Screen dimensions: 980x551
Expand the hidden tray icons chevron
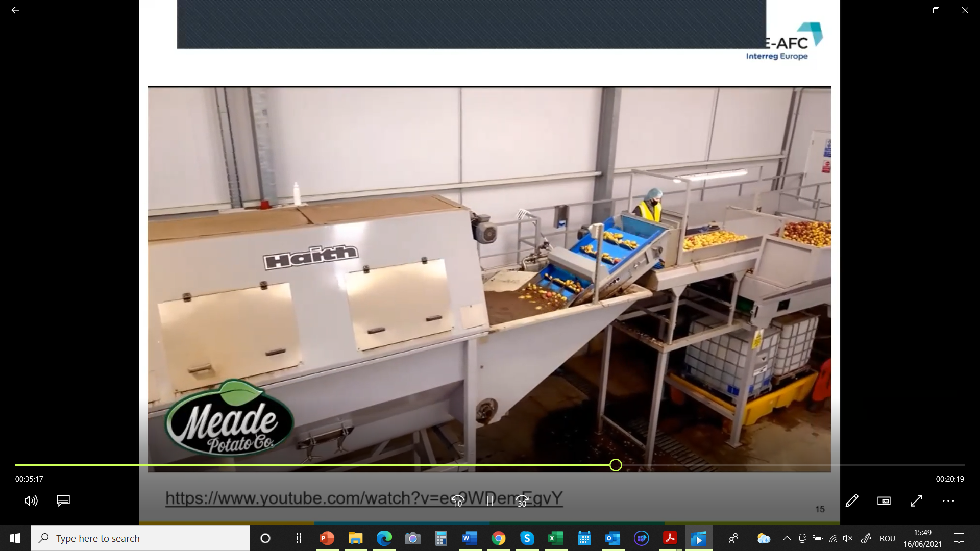click(x=787, y=538)
